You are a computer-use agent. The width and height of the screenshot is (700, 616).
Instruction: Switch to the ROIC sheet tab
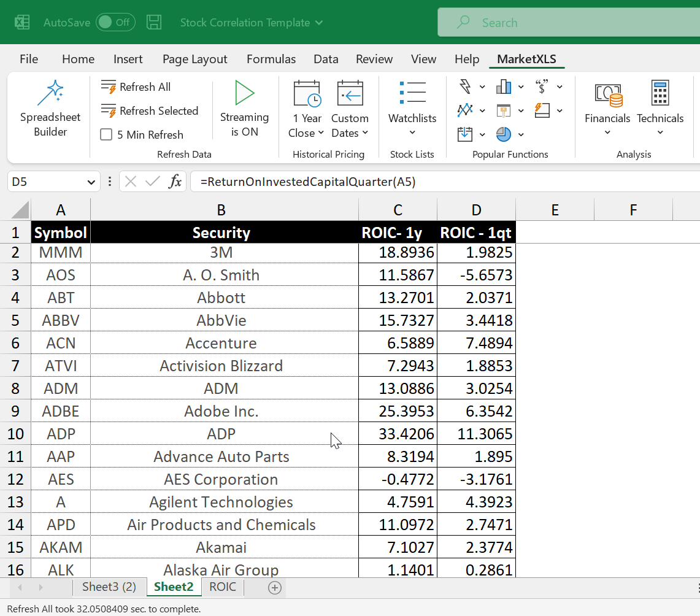click(222, 587)
